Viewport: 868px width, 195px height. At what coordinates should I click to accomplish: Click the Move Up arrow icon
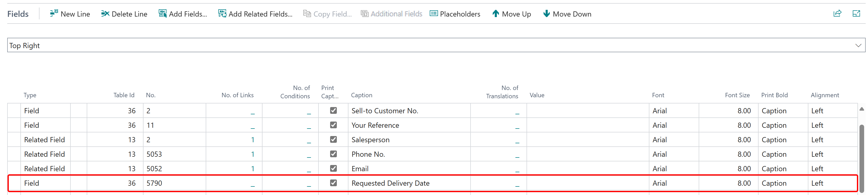[496, 13]
